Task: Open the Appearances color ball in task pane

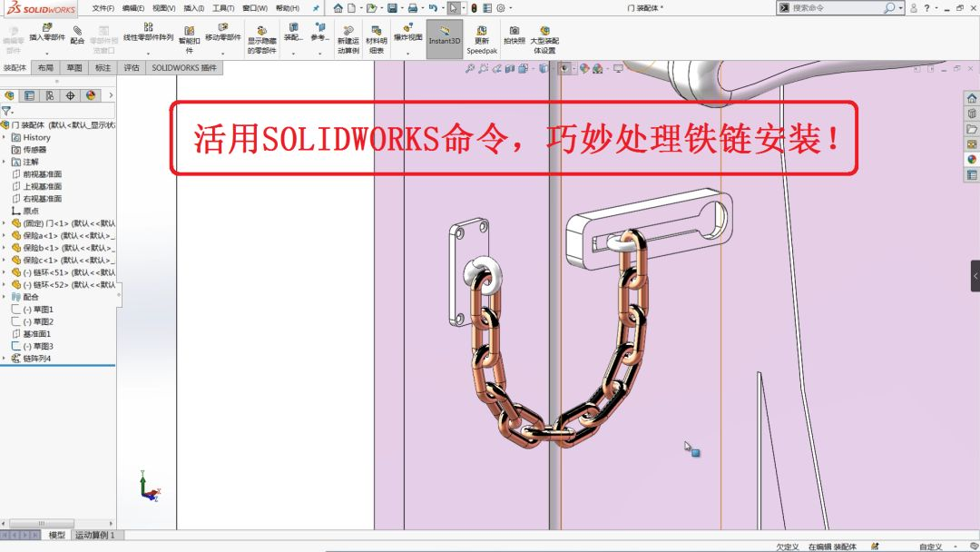Action: click(972, 160)
